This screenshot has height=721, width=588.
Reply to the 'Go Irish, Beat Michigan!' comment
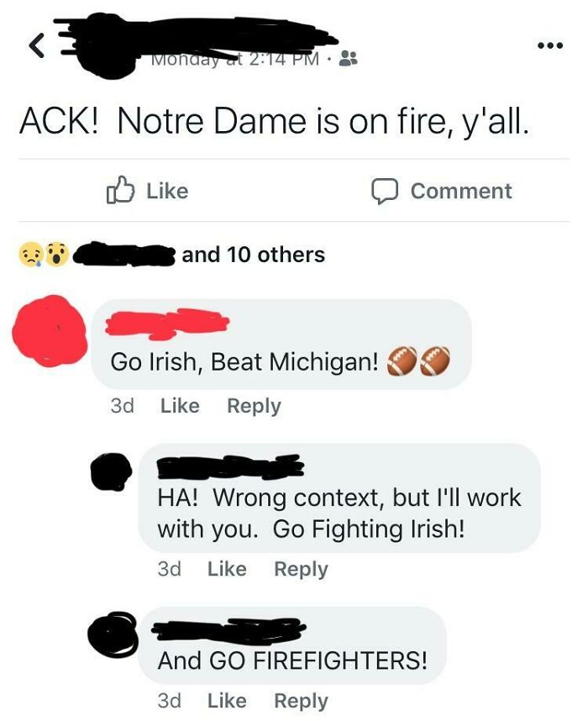point(255,405)
